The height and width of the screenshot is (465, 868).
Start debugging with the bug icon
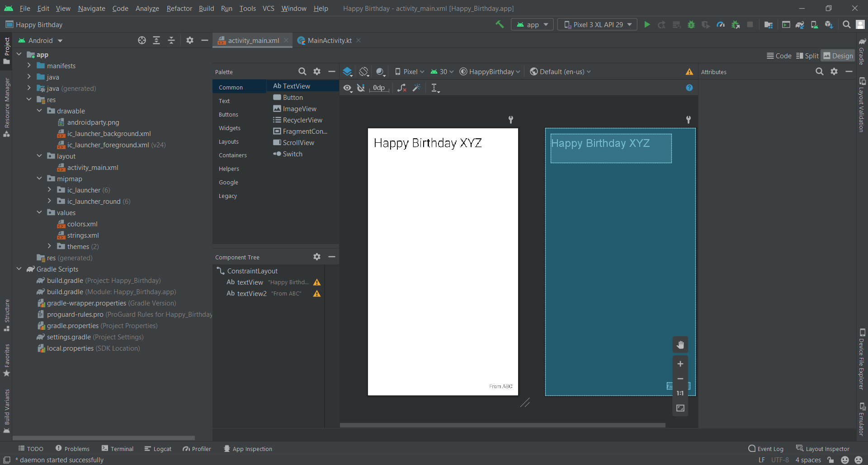tap(691, 24)
